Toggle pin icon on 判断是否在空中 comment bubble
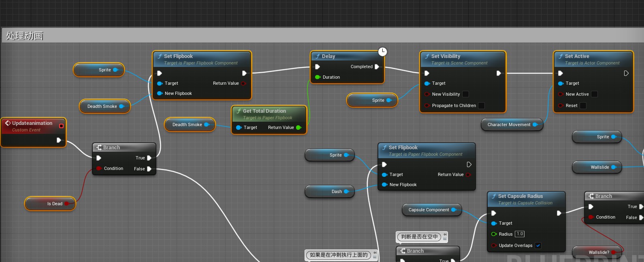644x262 pixels. tap(445, 234)
